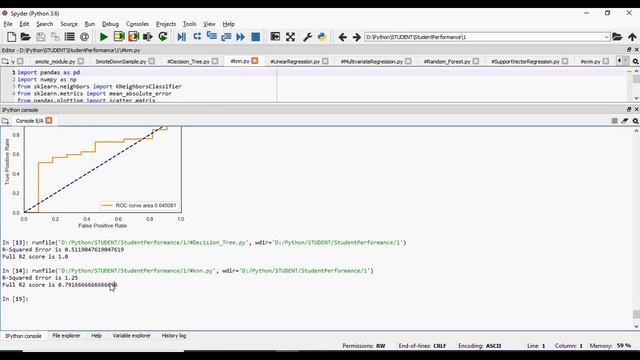Open Preferences with the wrench icon

(307, 37)
